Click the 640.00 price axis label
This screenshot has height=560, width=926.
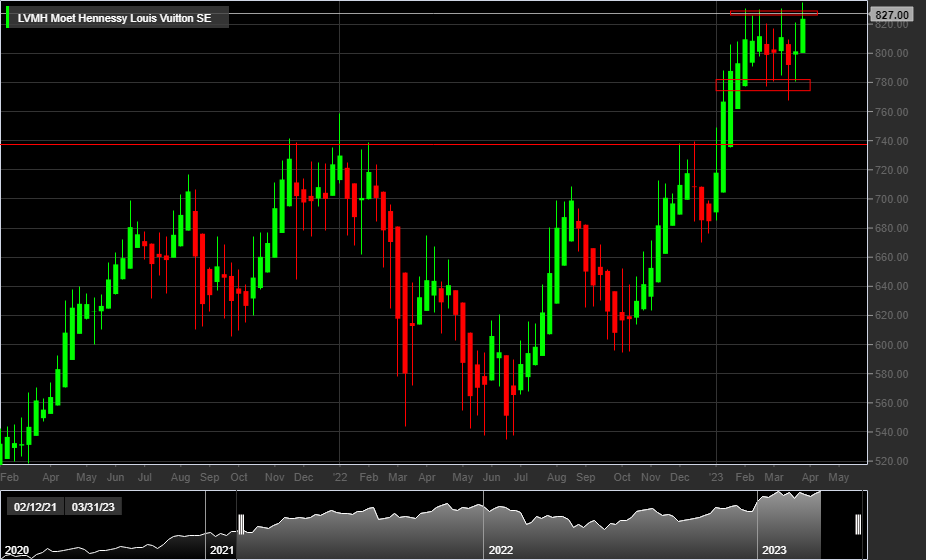pos(892,286)
